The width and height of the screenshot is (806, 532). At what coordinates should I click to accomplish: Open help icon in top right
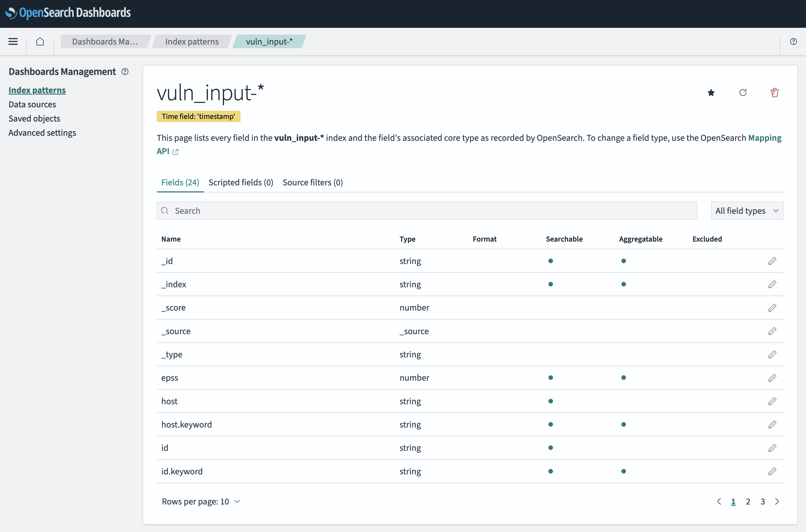point(793,41)
